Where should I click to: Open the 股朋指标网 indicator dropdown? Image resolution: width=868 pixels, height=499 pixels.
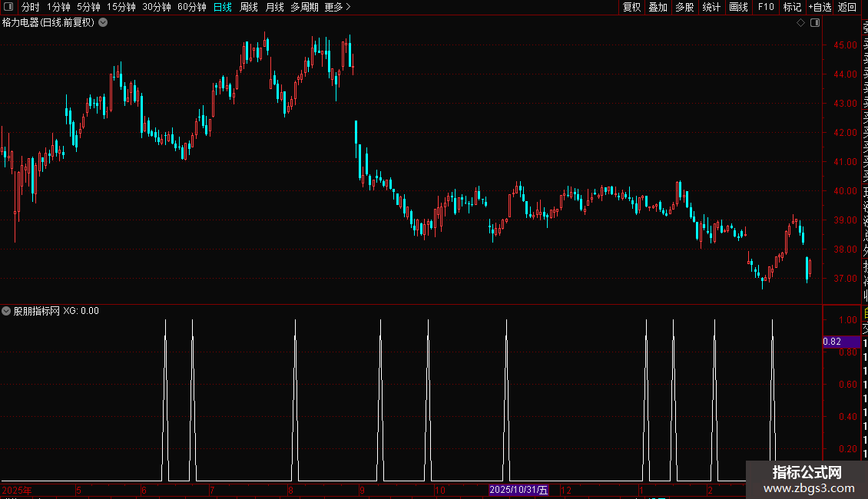(x=6, y=311)
